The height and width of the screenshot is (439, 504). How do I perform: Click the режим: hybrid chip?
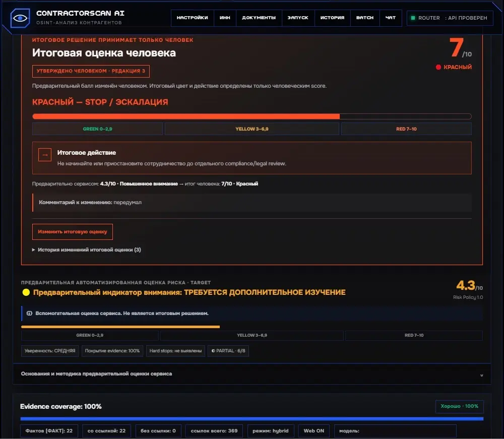tap(271, 430)
